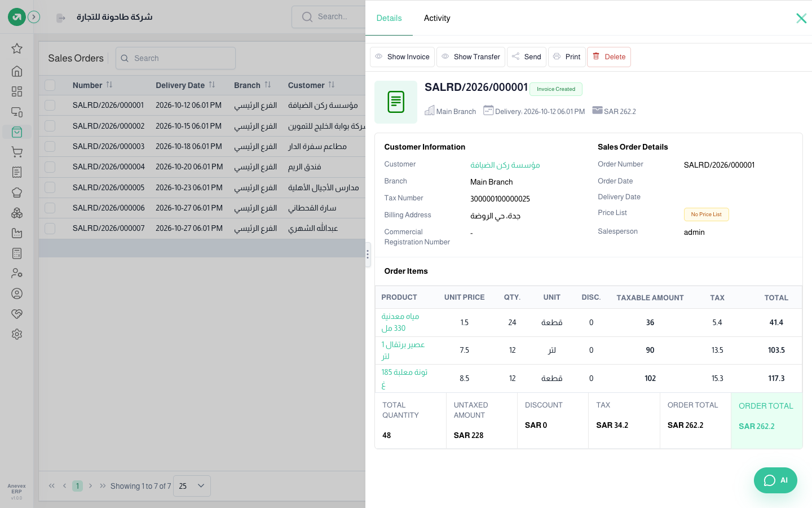
Task: Sort the table by Customer column
Action: tap(332, 85)
